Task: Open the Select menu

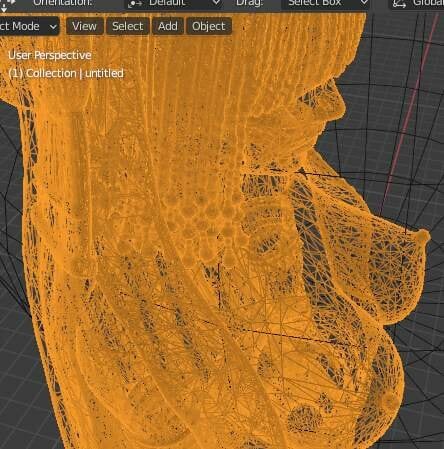Action: 127,26
